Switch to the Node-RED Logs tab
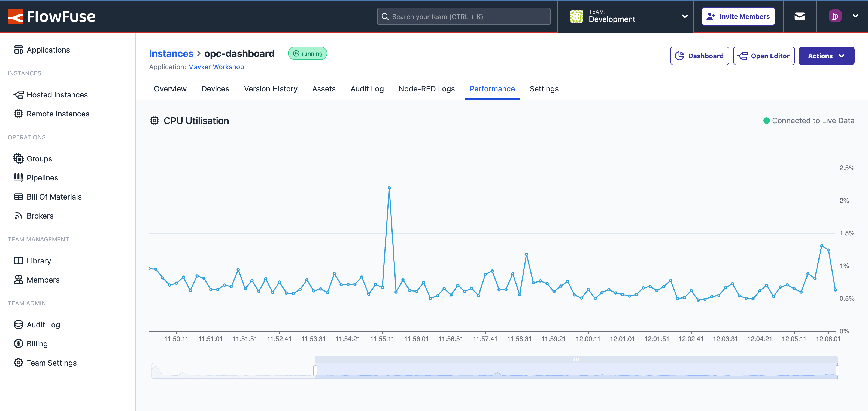The image size is (868, 411). [427, 89]
